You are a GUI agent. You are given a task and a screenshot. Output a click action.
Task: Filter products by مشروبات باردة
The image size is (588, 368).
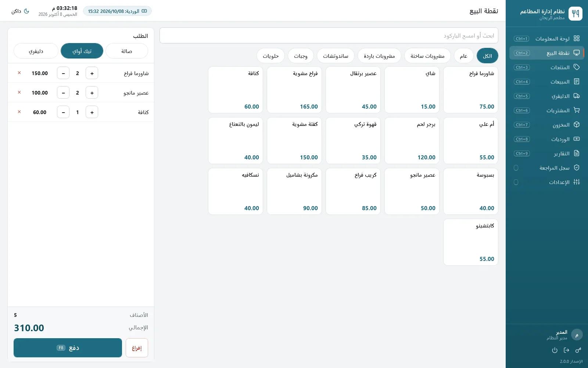pos(379,56)
